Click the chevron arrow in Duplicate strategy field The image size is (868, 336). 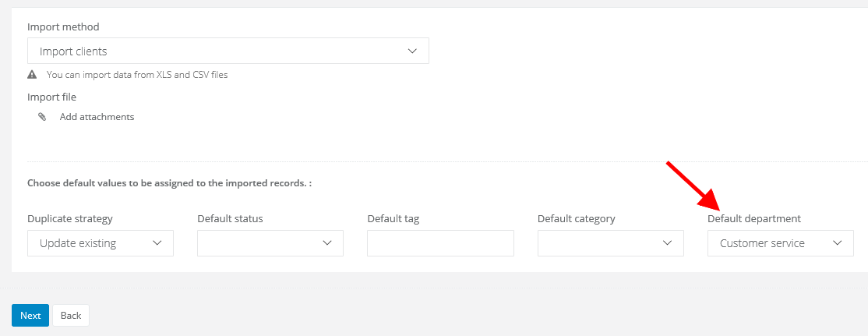click(157, 243)
